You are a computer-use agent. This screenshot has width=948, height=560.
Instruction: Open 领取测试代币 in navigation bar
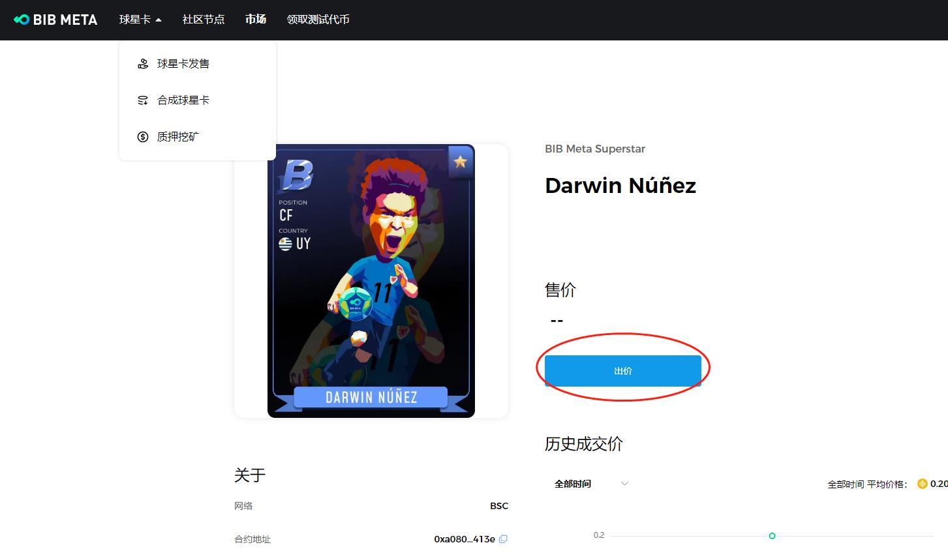pos(318,20)
